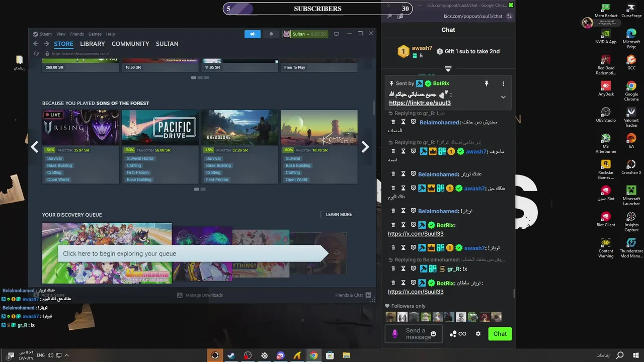
Task: Go to previous carousel games arrow
Action: (x=34, y=147)
